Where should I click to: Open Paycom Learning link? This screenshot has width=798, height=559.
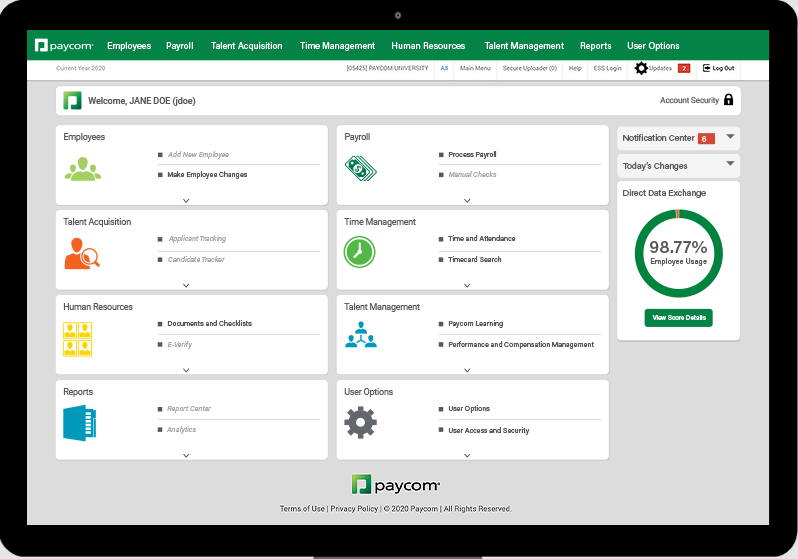pyautogui.click(x=475, y=324)
